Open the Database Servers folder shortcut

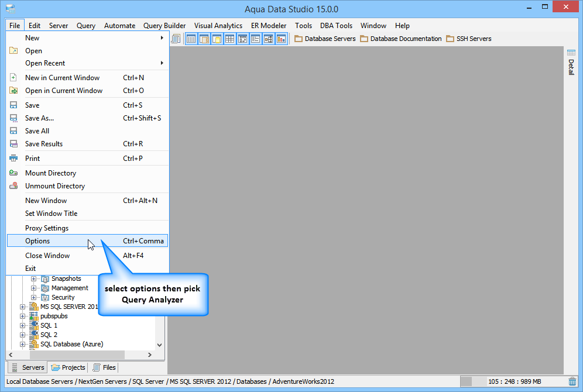(x=325, y=39)
